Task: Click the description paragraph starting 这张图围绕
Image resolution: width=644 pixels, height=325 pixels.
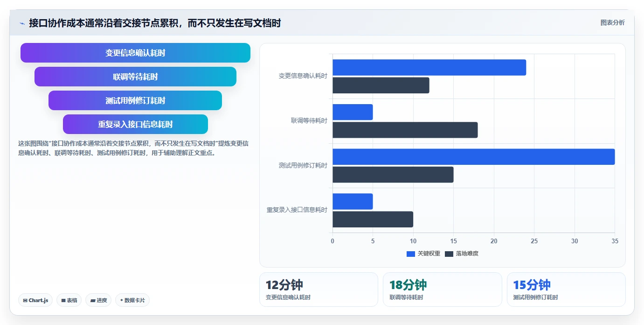Action: pos(134,148)
